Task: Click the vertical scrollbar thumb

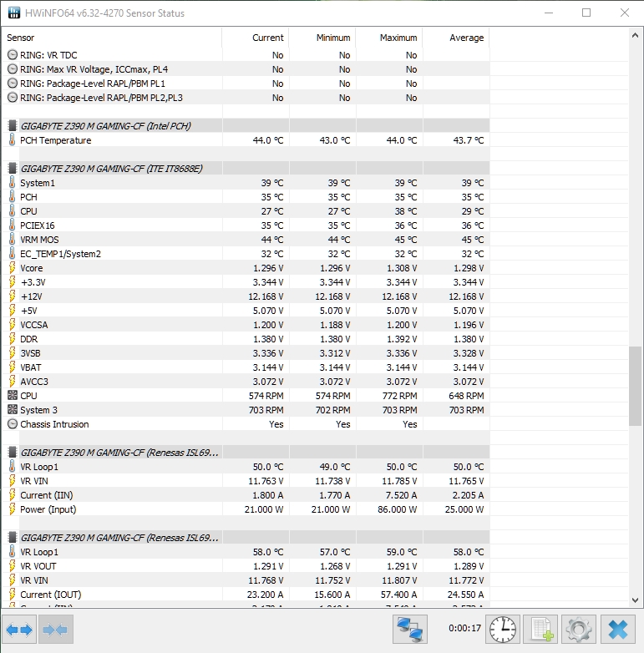Action: coord(635,386)
